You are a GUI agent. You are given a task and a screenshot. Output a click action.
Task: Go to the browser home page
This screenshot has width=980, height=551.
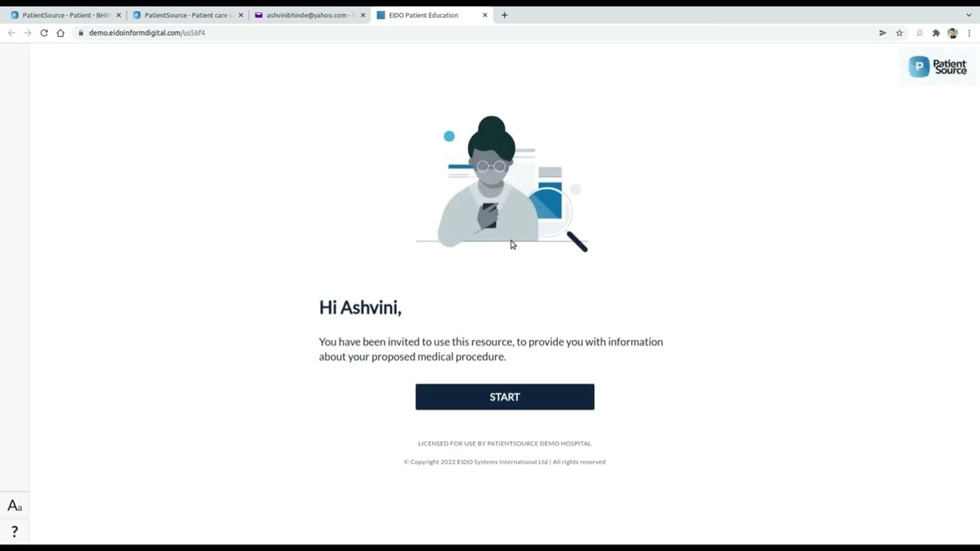[60, 33]
